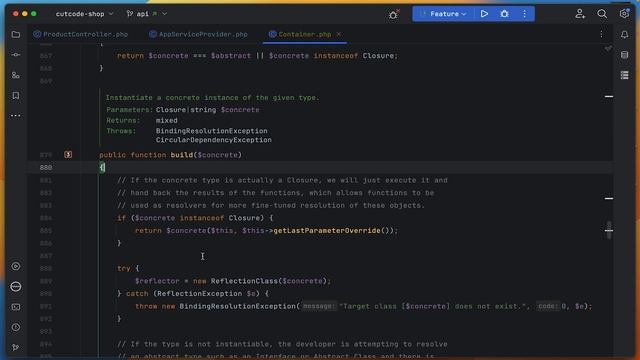Click the gutter override marker on build()

point(68,155)
